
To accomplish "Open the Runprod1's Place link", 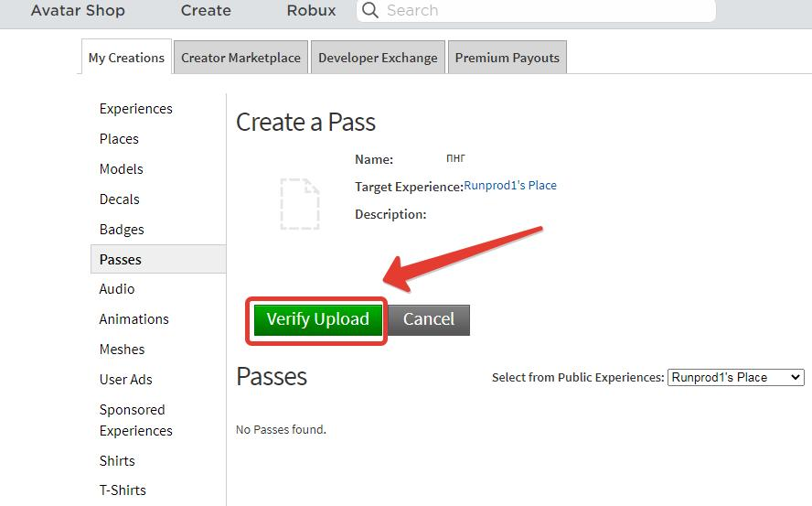I will tap(510, 186).
